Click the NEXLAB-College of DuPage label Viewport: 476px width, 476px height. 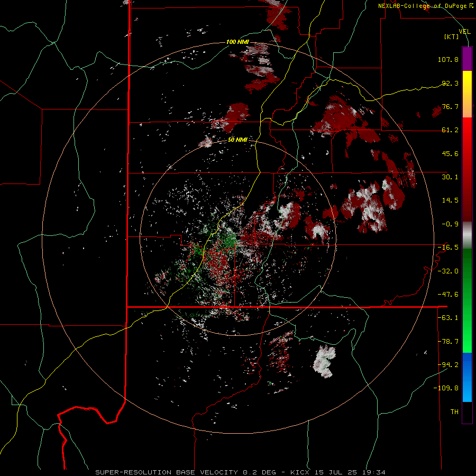426,6
